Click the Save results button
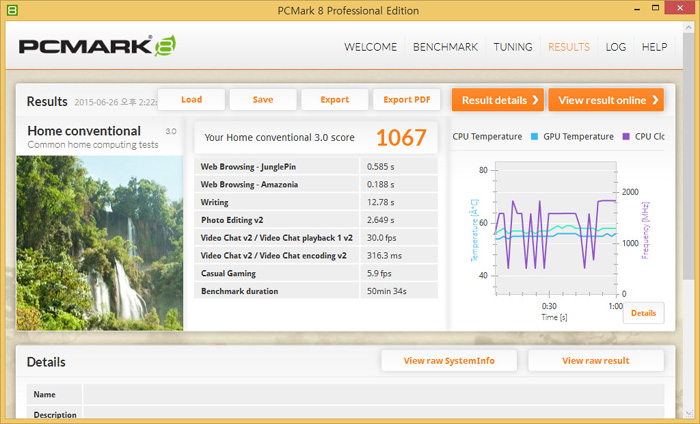 pyautogui.click(x=263, y=100)
